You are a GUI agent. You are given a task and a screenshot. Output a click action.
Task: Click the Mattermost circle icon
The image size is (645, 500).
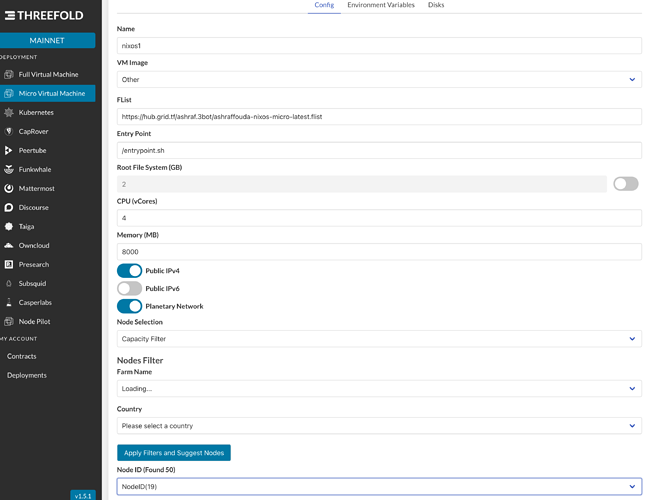click(9, 188)
